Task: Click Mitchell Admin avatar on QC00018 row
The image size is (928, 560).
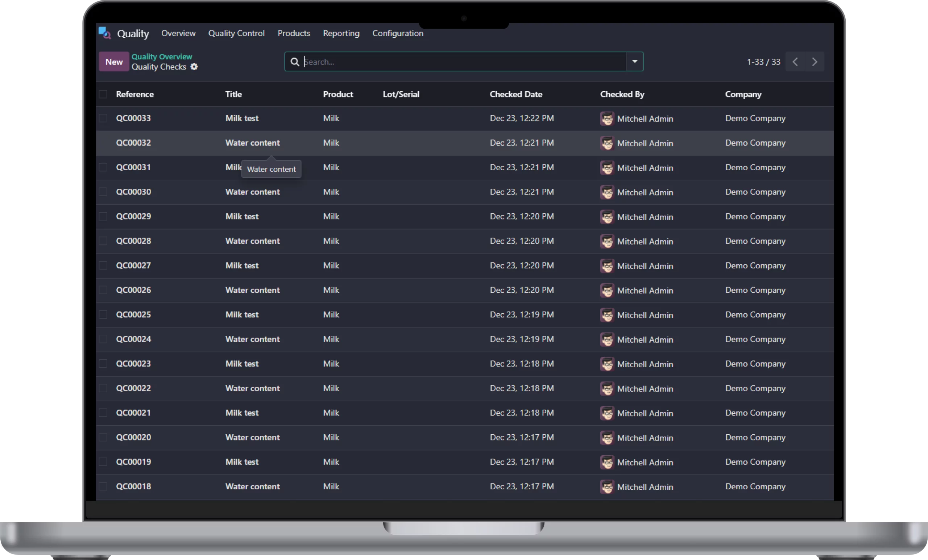Action: [x=607, y=486]
